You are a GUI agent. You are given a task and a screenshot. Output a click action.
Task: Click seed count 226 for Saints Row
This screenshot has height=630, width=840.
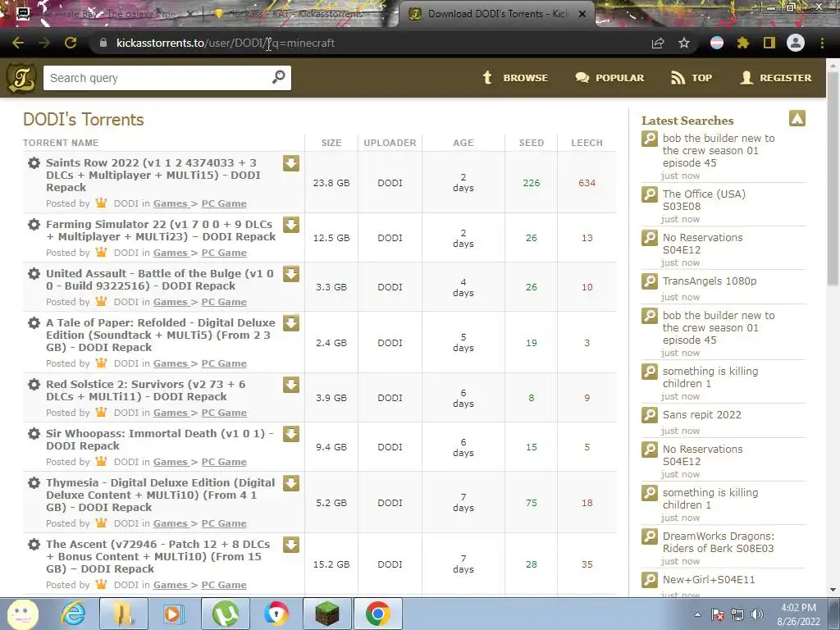coord(532,183)
